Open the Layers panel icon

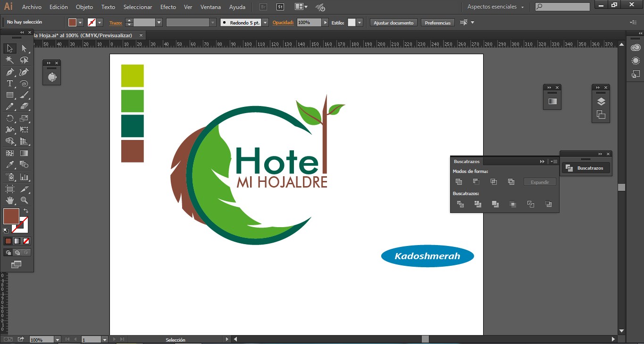click(x=601, y=101)
